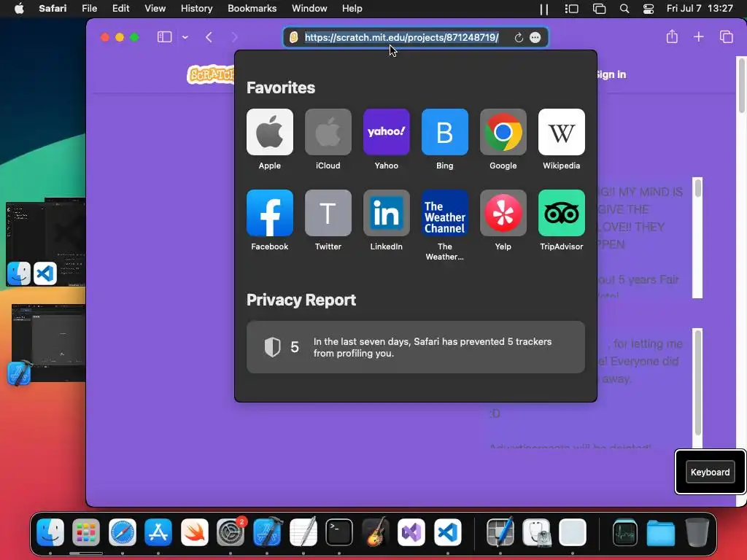Screen dimensions: 747x560
Task: Switch to the Xcode stage thumbnail
Action: pyautogui.click(x=47, y=344)
